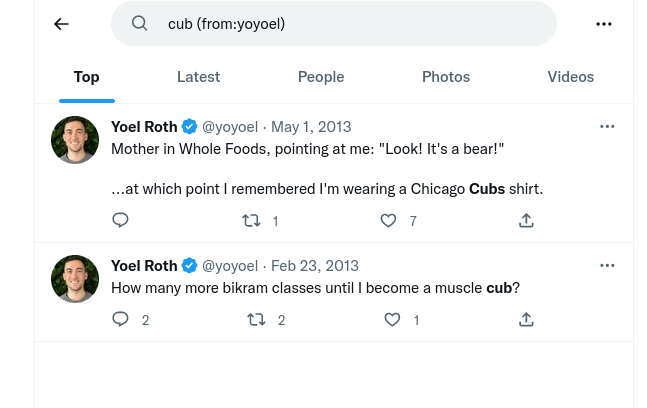Open search options three-dot menu
Screen dimensions: 647x408
pyautogui.click(x=604, y=24)
